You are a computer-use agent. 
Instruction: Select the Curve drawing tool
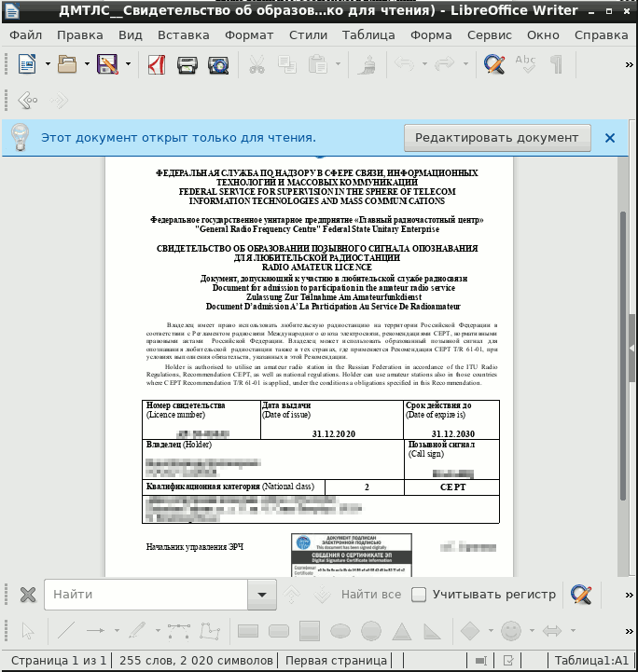click(179, 631)
